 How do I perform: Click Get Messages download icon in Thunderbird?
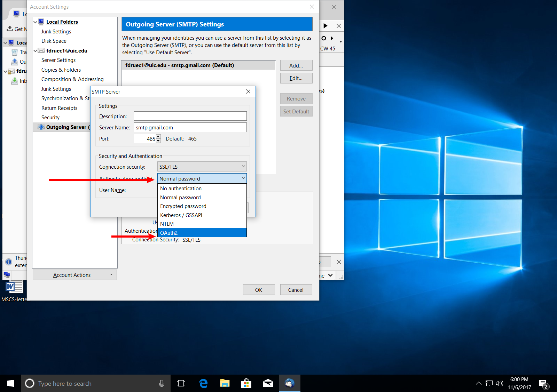click(10, 29)
